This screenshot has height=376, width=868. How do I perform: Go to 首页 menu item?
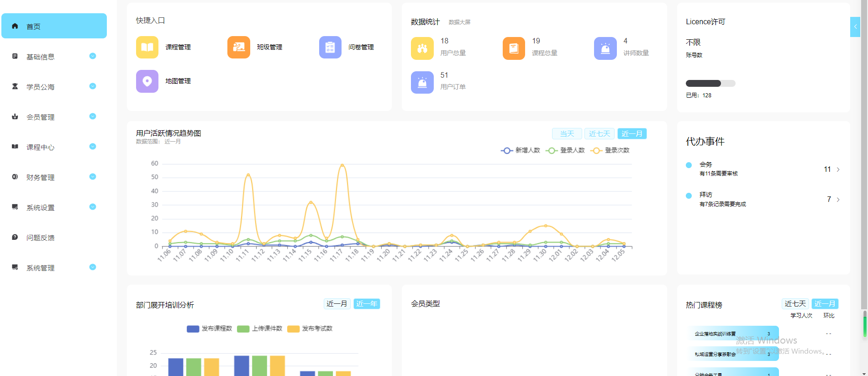click(x=54, y=26)
